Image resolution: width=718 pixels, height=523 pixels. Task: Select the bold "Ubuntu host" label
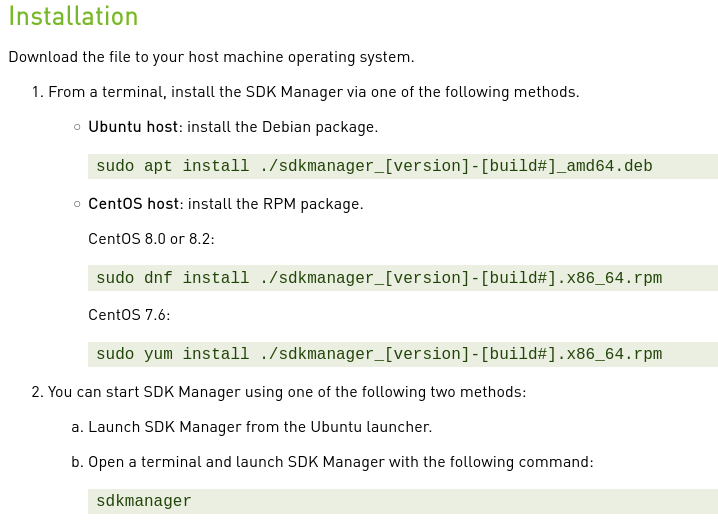pyautogui.click(x=133, y=127)
